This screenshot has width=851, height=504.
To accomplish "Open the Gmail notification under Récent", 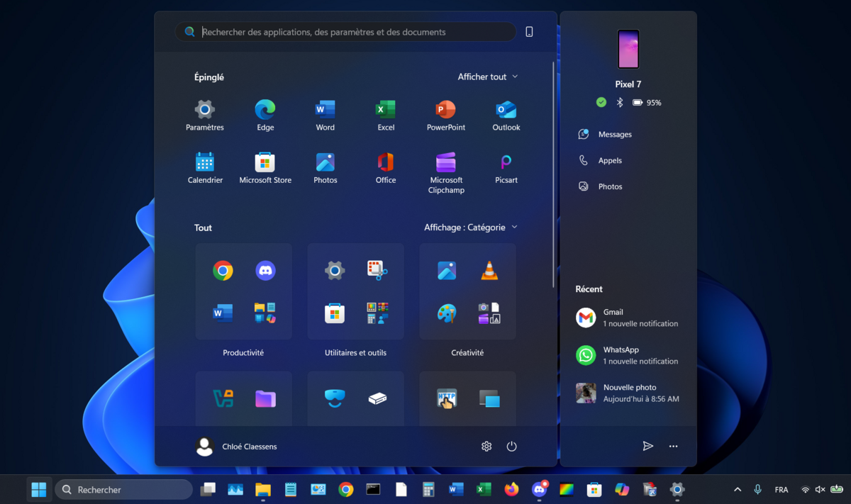I will tap(627, 318).
